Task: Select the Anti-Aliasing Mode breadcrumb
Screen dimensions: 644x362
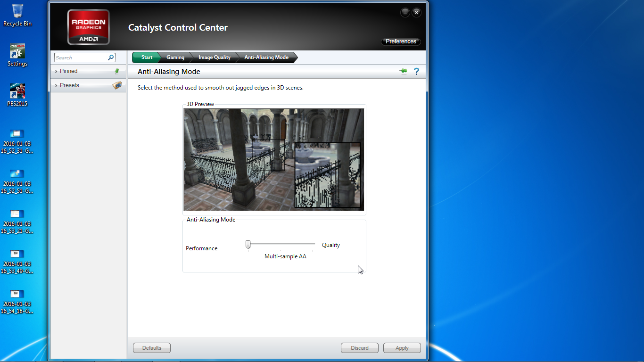Action: 266,58
